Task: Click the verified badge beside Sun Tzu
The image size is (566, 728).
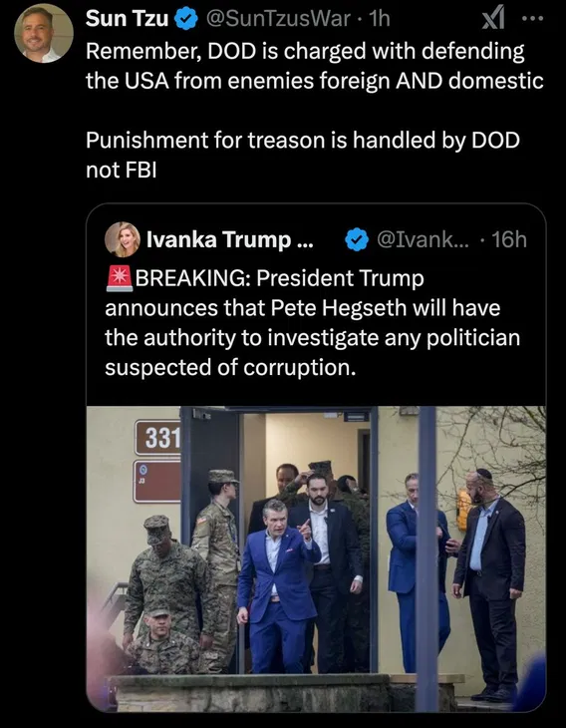Action: 186,20
